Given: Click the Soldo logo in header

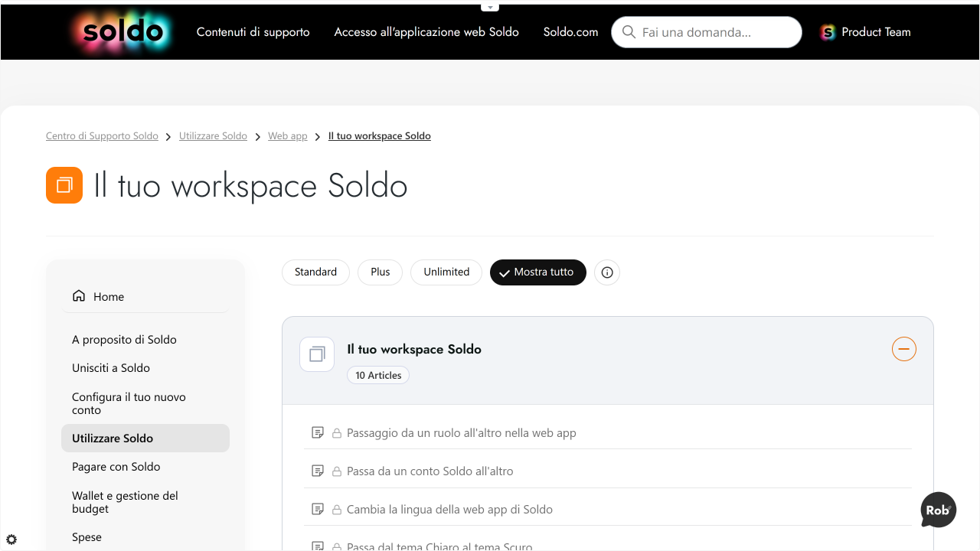Looking at the screenshot, I should (x=123, y=32).
